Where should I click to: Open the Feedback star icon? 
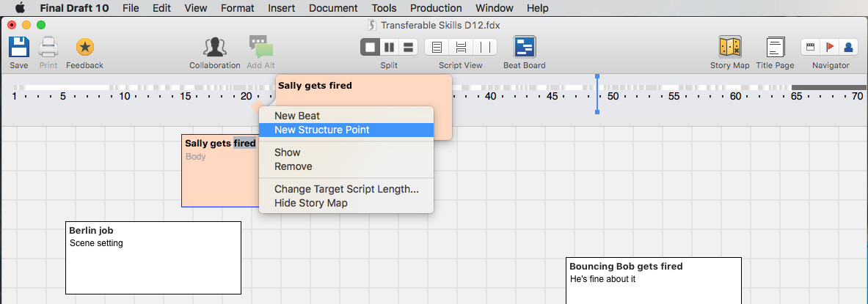[x=84, y=48]
